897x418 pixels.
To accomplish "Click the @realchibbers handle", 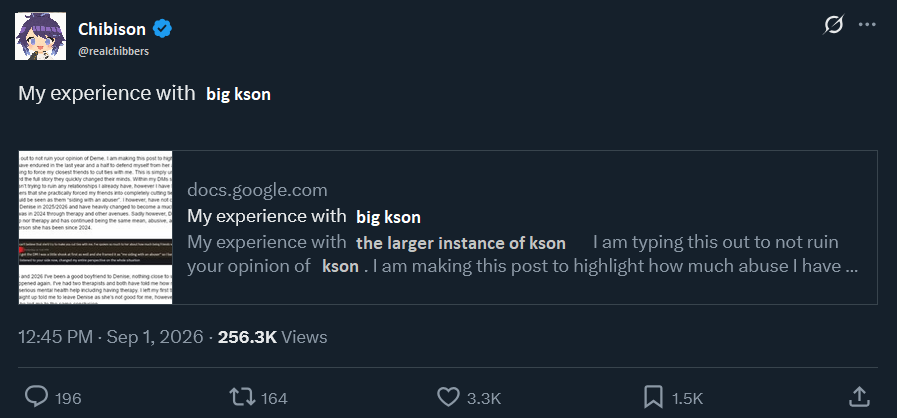I will (x=113, y=51).
